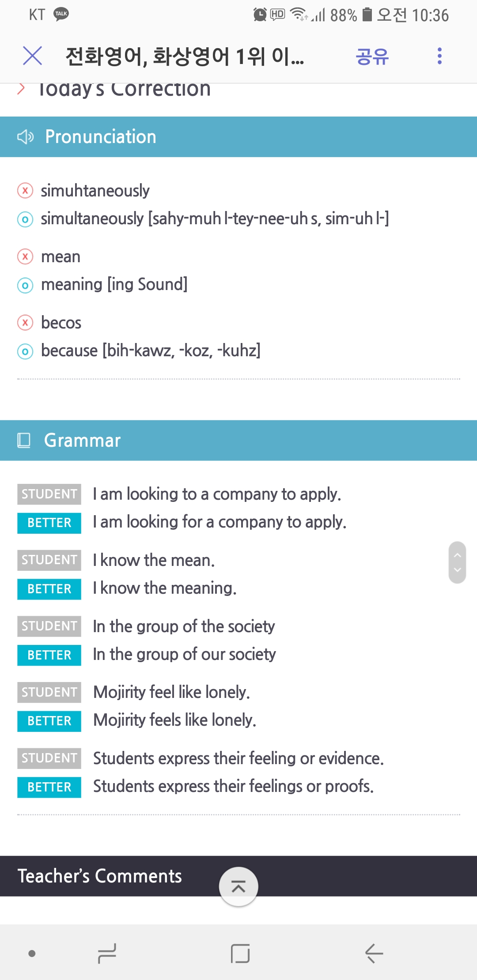477x980 pixels.
Task: Tap the STUDENT label for Mojirity feel like lonely
Action: tap(49, 692)
